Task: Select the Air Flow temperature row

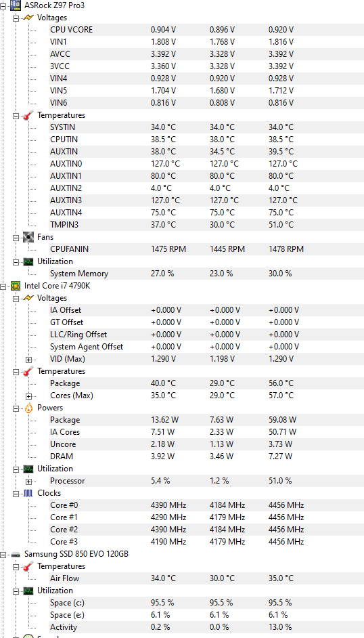Action: click(x=206, y=578)
